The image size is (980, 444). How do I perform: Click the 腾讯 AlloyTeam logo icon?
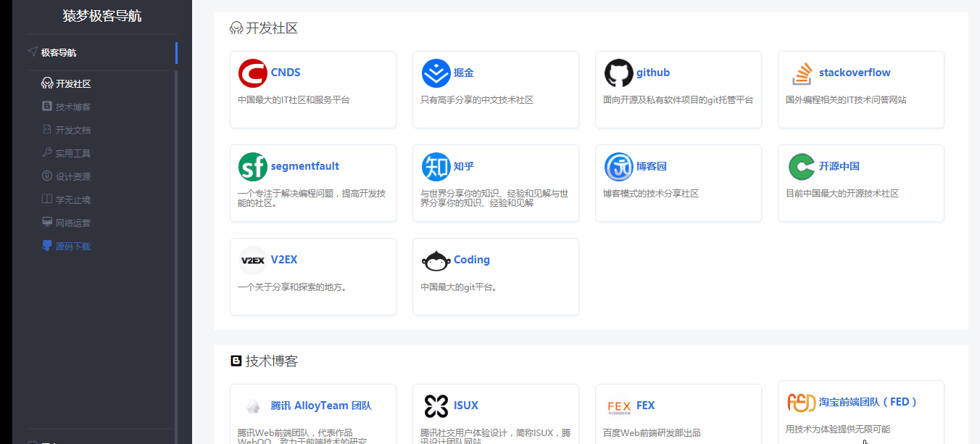(252, 406)
